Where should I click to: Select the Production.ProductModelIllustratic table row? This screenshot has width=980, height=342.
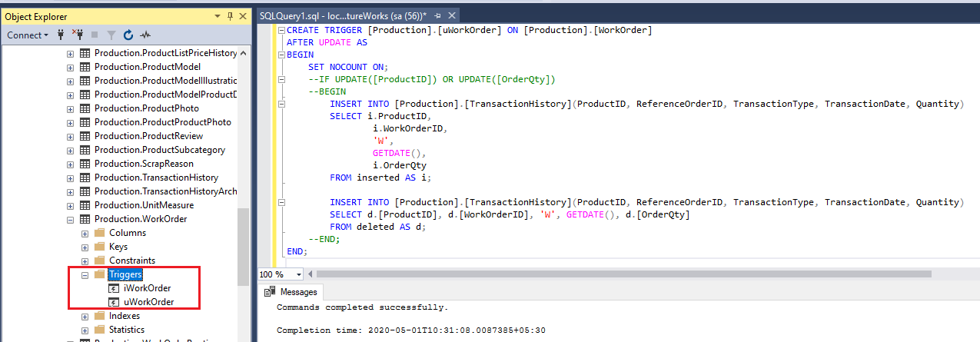click(x=166, y=81)
